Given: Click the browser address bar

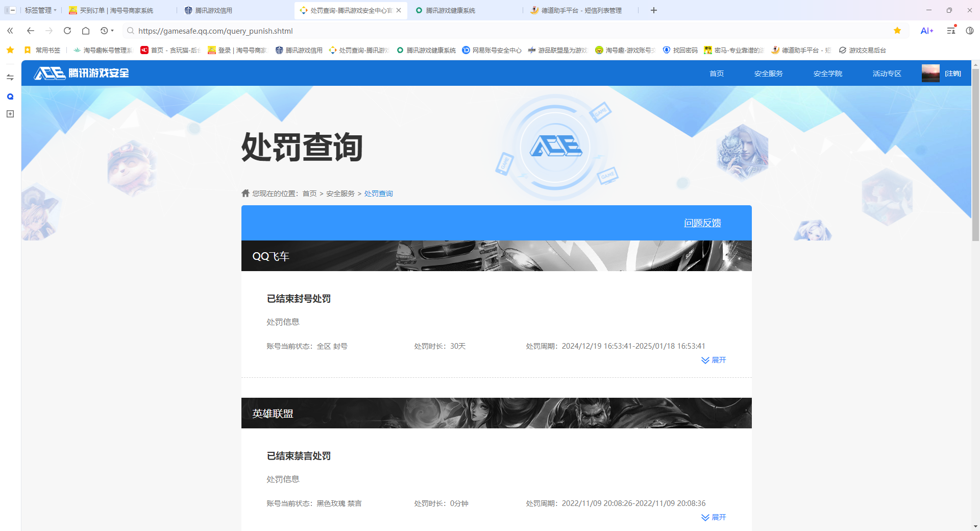Looking at the screenshot, I should pos(357,31).
